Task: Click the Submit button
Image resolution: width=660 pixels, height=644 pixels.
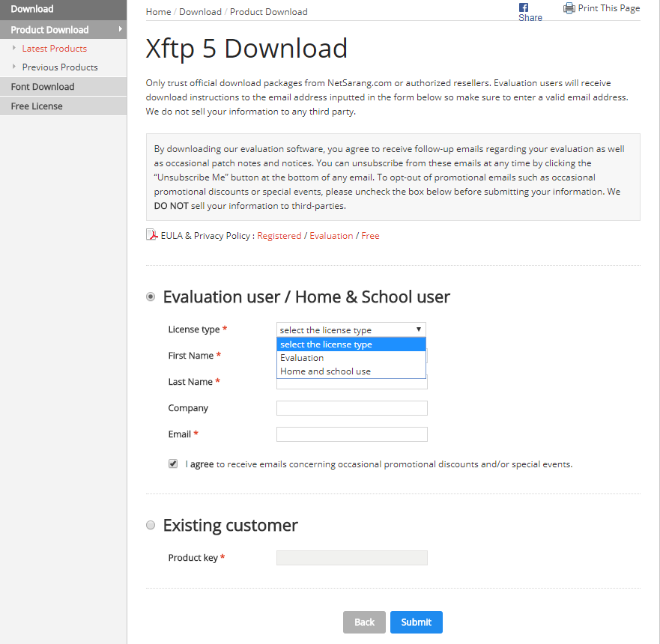Action: (x=417, y=622)
